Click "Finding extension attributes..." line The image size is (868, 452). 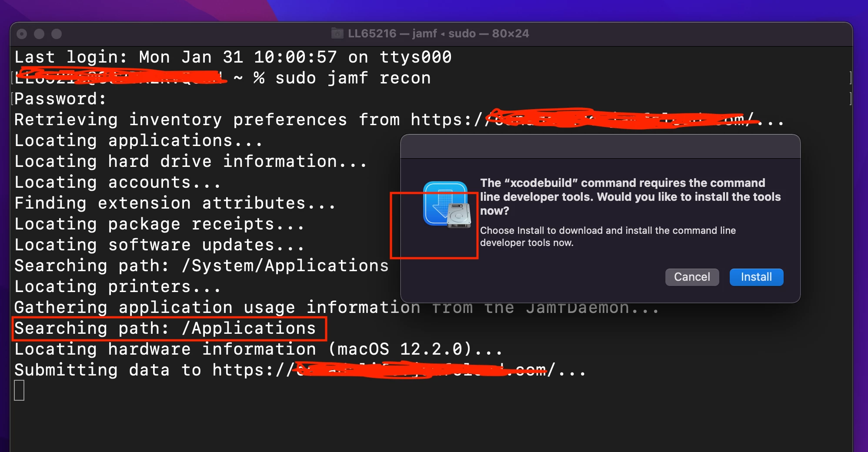[175, 203]
